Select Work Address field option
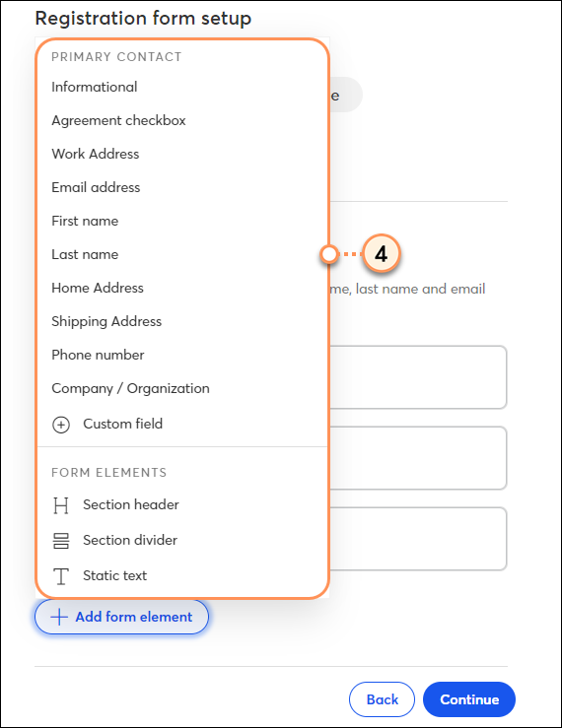 click(x=182, y=154)
